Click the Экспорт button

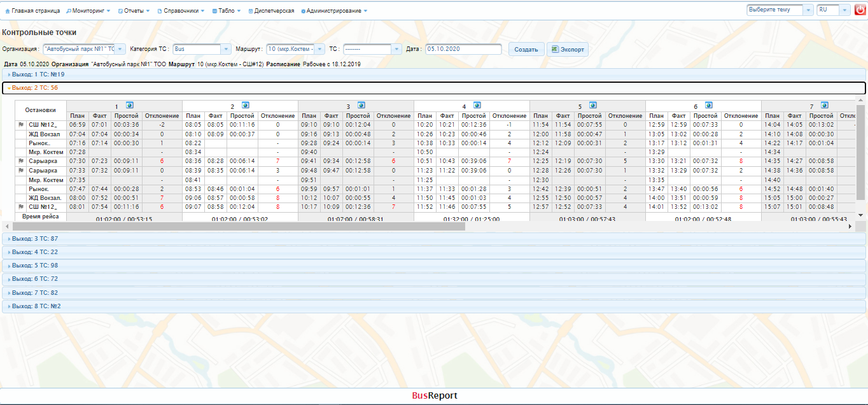pos(568,50)
